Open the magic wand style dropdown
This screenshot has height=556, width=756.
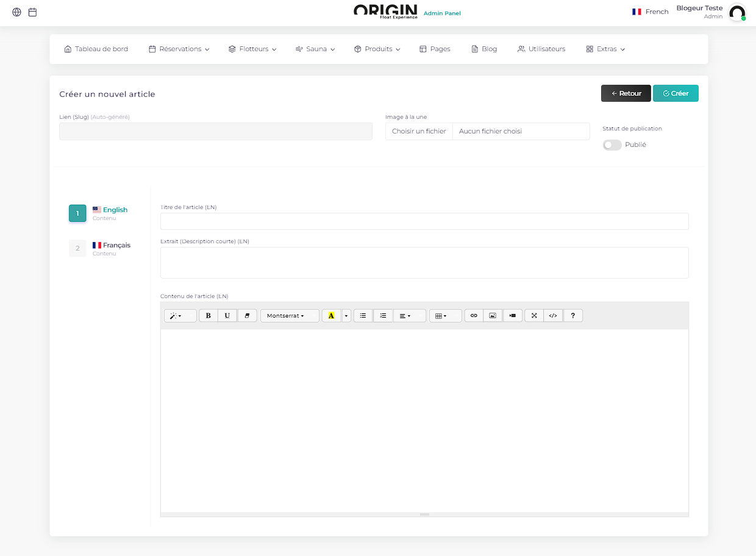click(x=180, y=316)
